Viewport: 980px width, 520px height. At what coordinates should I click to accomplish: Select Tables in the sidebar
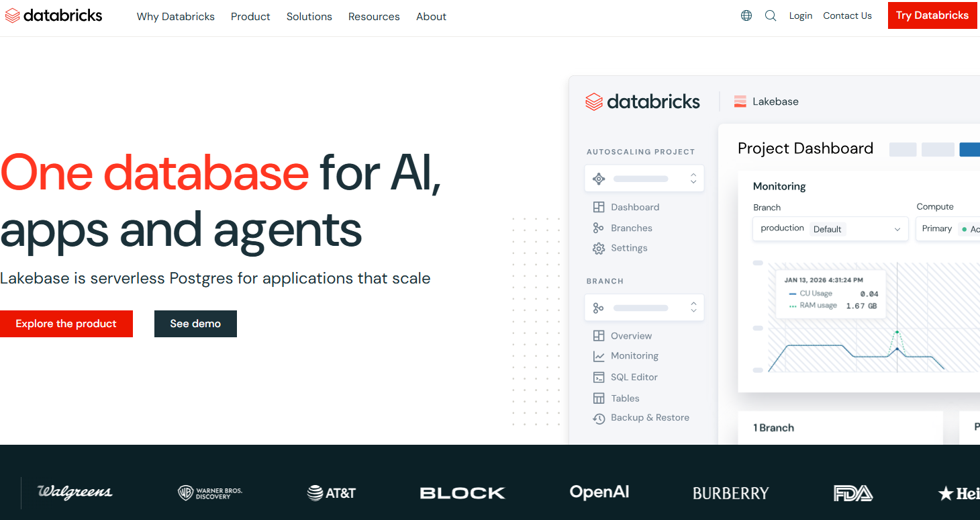click(x=625, y=398)
